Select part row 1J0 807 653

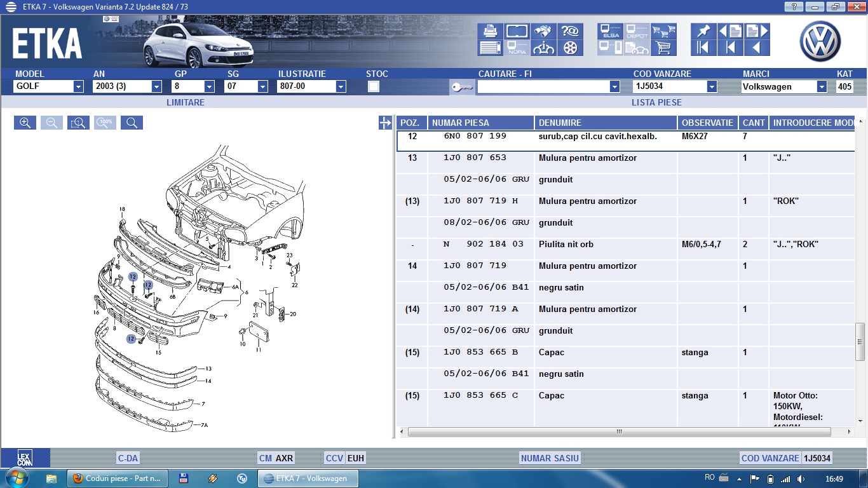coord(475,158)
